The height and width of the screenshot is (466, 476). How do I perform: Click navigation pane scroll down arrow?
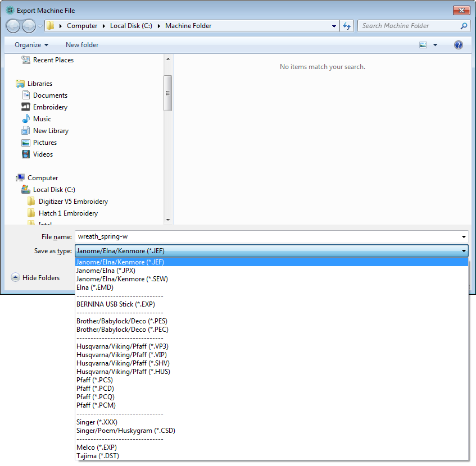click(x=168, y=220)
